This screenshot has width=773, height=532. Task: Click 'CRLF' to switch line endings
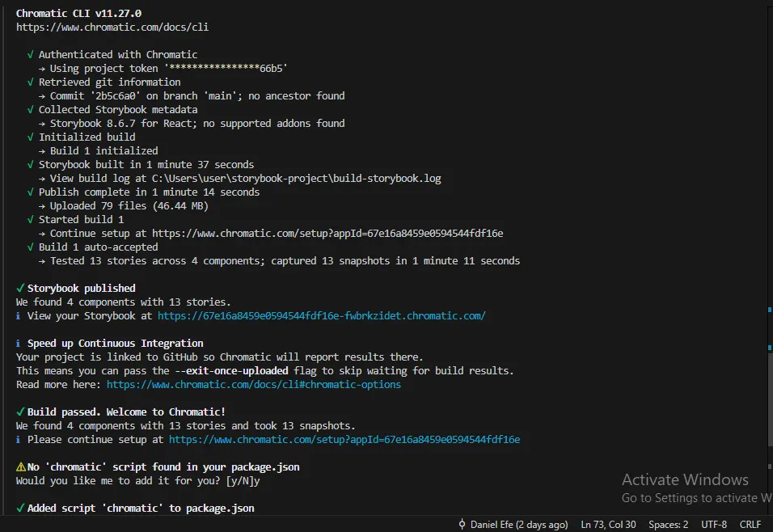[x=751, y=524]
